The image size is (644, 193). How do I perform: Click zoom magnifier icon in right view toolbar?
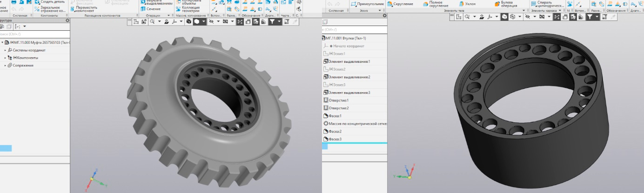pyautogui.click(x=467, y=17)
